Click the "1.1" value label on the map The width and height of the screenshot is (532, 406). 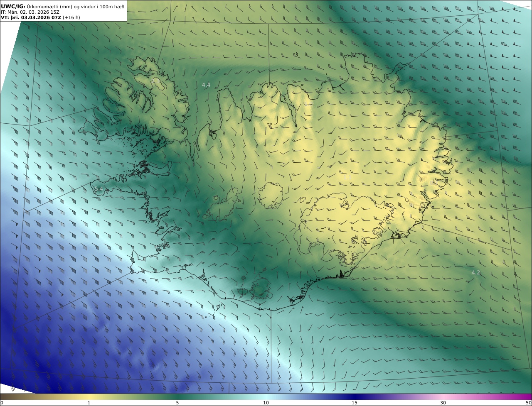click(x=347, y=177)
